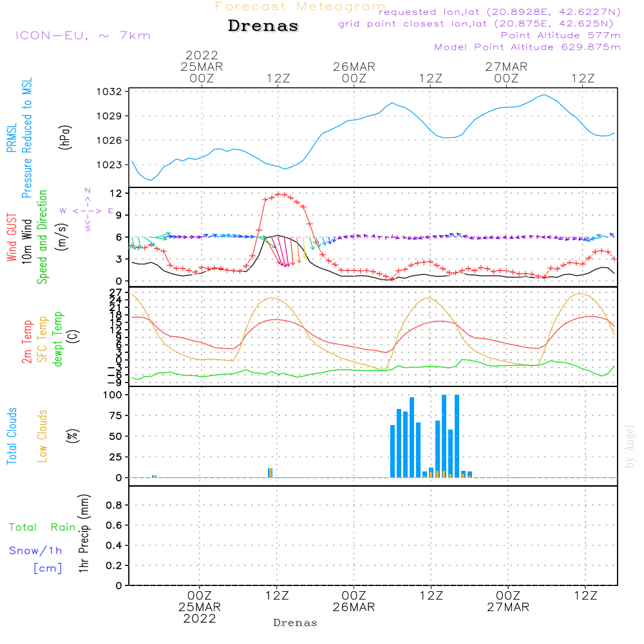Click the orange "SFC Temp" label

click(42, 339)
